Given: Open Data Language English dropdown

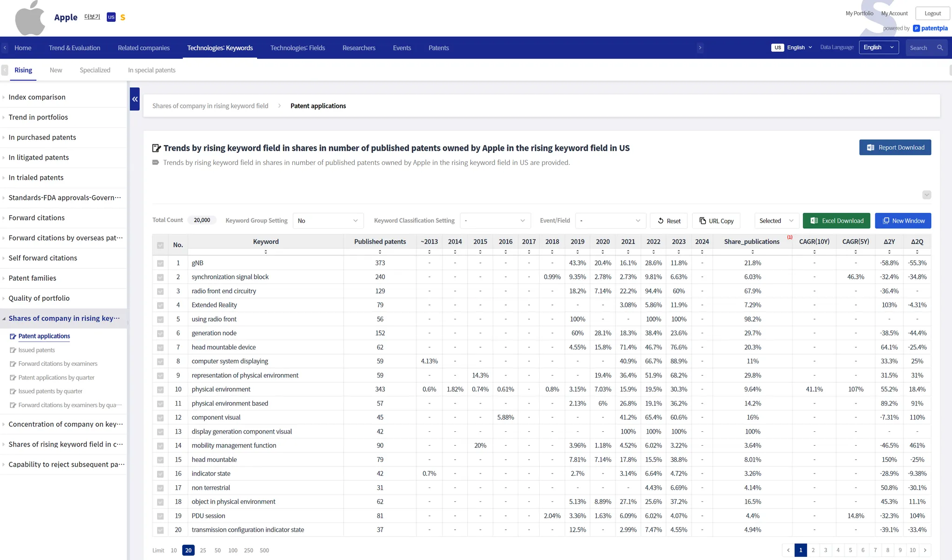Looking at the screenshot, I should (879, 47).
